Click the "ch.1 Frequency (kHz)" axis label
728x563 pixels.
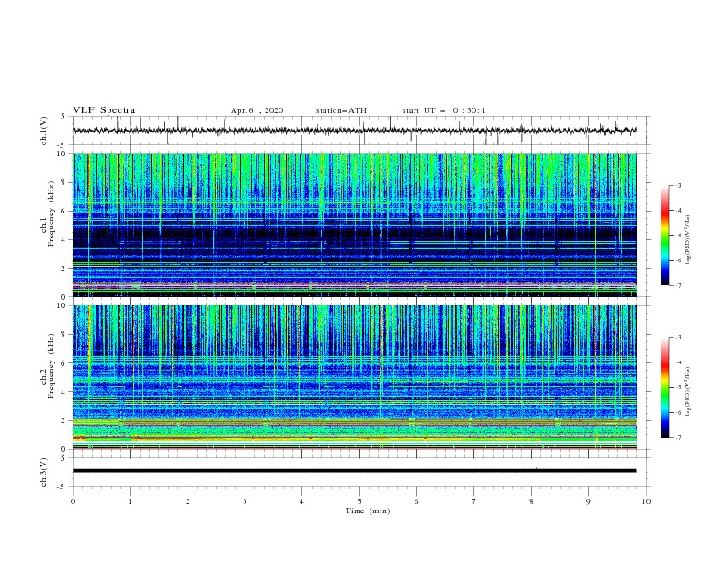[48, 214]
